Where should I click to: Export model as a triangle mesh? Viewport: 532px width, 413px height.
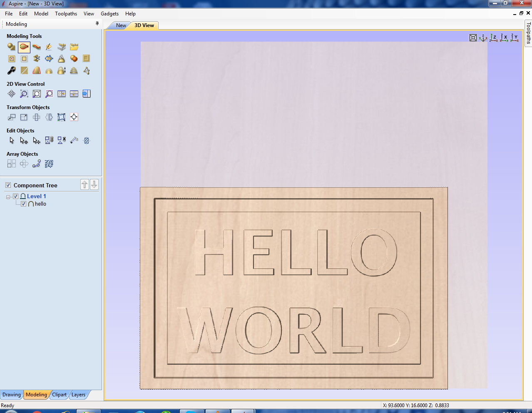click(x=87, y=71)
